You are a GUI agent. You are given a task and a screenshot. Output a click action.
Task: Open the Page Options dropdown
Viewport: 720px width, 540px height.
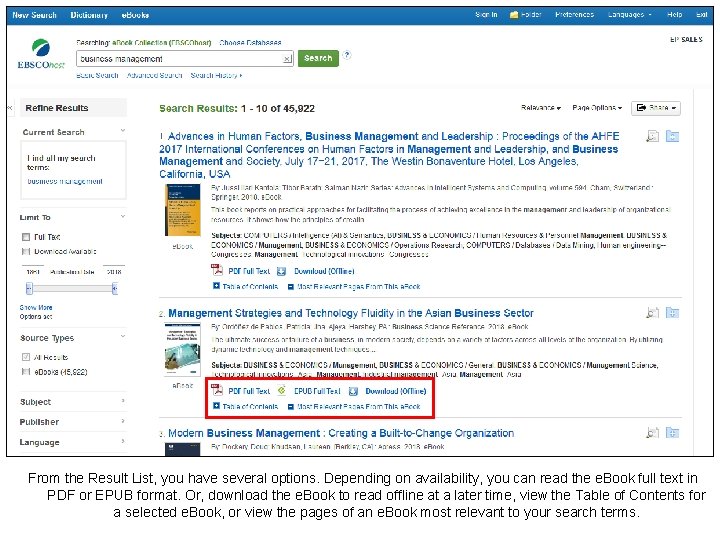(x=597, y=108)
